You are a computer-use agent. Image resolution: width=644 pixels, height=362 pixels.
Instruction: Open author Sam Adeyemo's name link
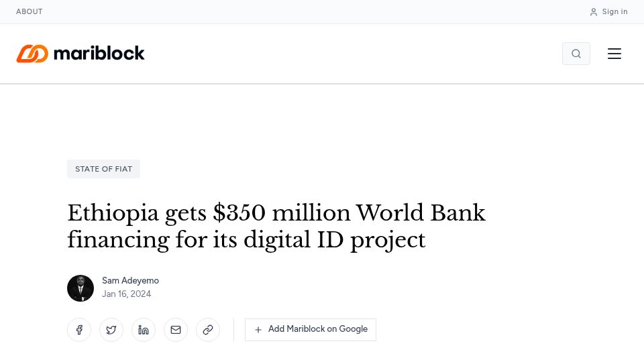(x=130, y=281)
